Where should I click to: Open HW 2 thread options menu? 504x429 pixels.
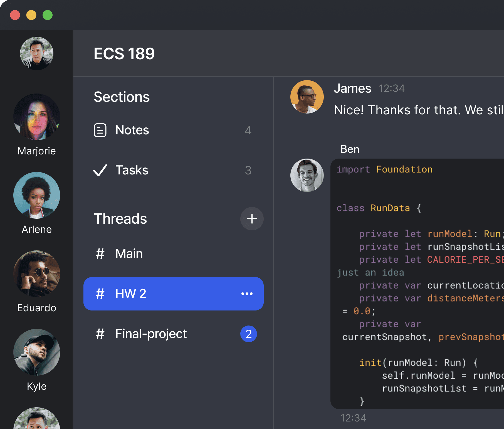pos(247,294)
